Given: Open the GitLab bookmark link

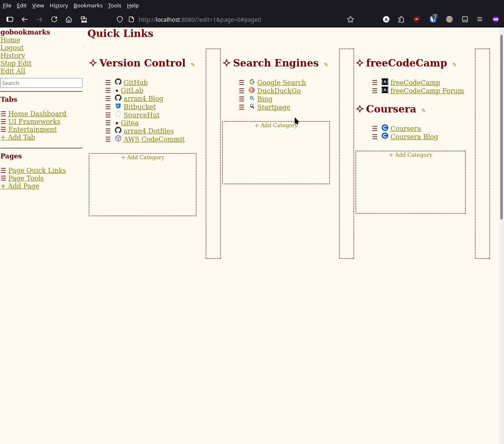Looking at the screenshot, I should point(132,90).
